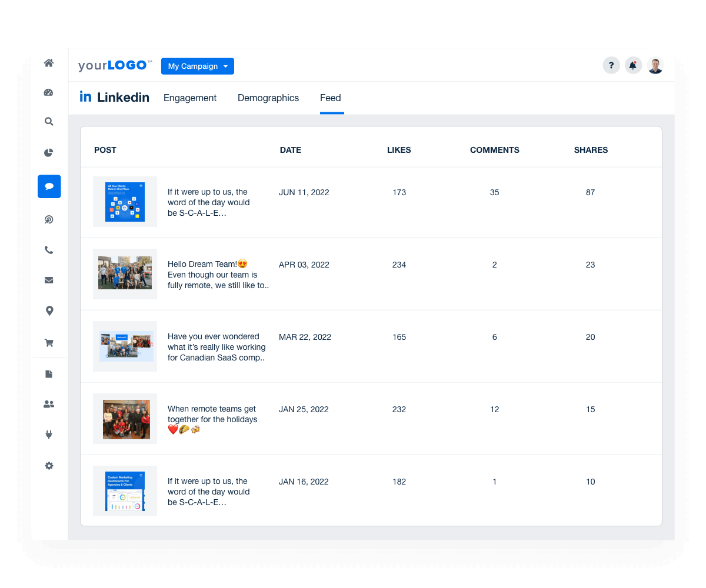Open the pie chart analytics icon
This screenshot has height=588, width=706.
pos(49,153)
